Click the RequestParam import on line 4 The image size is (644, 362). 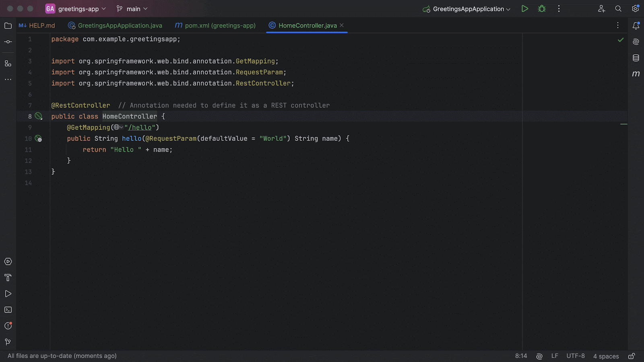[x=259, y=72]
